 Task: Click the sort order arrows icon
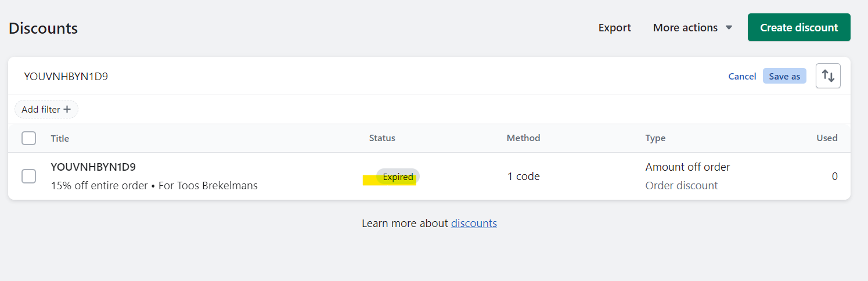828,76
